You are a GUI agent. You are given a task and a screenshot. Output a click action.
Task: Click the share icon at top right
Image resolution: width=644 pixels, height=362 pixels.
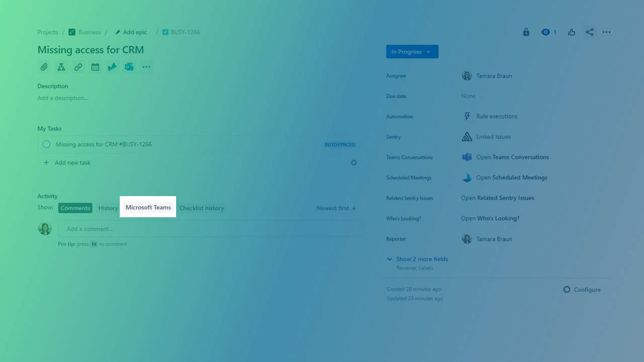[x=589, y=32]
